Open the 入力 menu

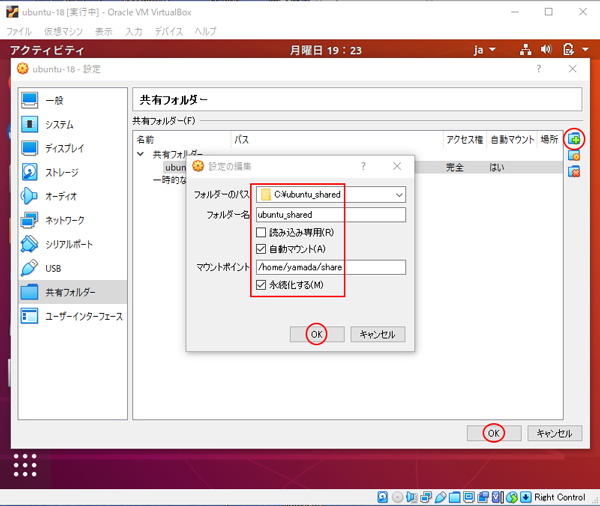click(134, 31)
